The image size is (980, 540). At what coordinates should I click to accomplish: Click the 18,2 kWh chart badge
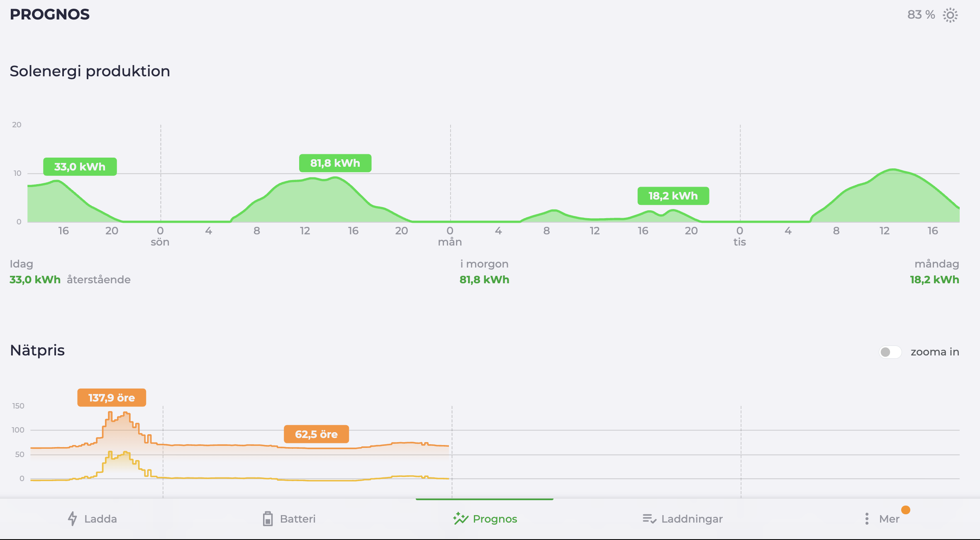(673, 196)
